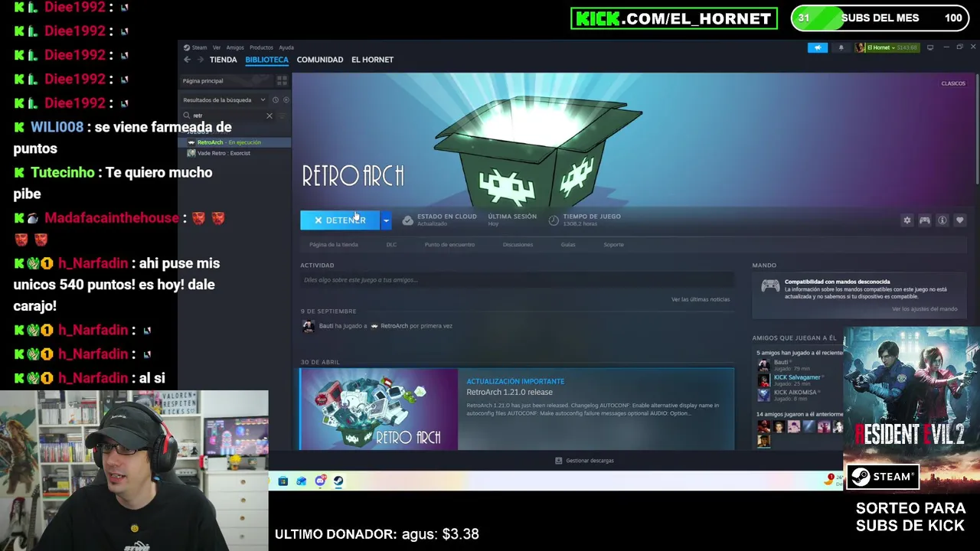Switch to Big Picture mode icon

[929, 47]
